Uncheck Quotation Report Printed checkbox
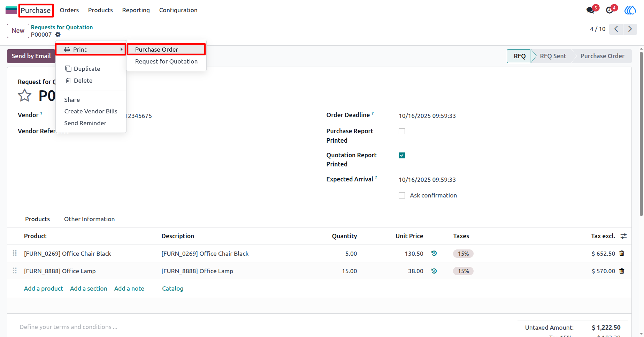 tap(402, 156)
